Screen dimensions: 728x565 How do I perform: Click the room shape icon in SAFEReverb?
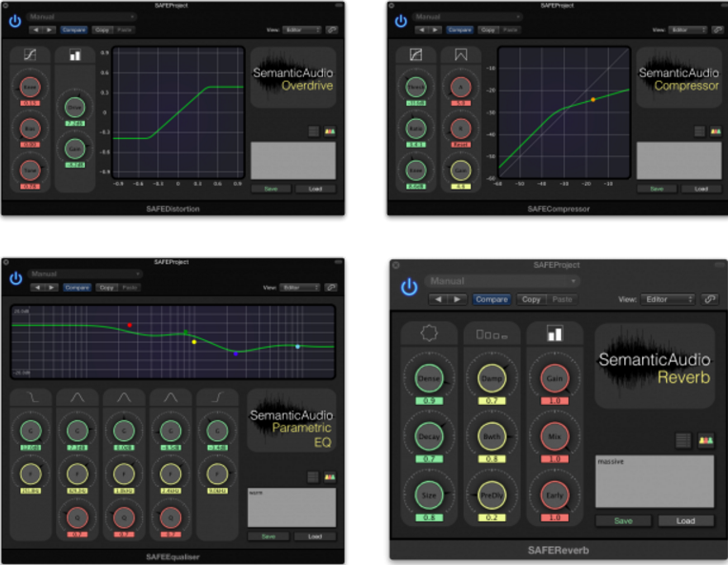point(429,333)
